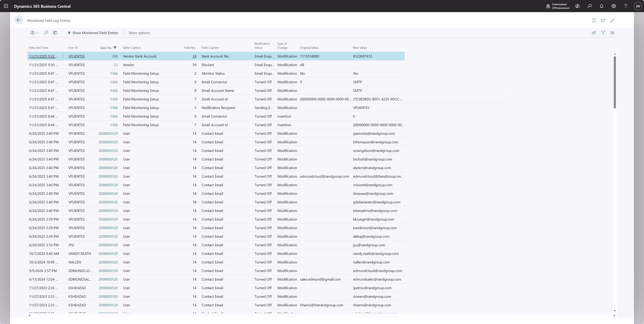644x324 pixels.
Task: Toggle list view layout icon
Action: pyautogui.click(x=612, y=33)
